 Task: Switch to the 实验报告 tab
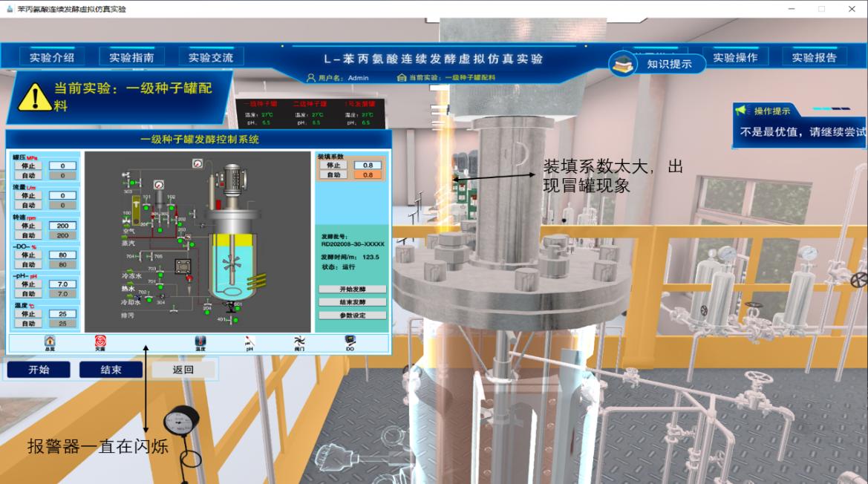coord(814,57)
